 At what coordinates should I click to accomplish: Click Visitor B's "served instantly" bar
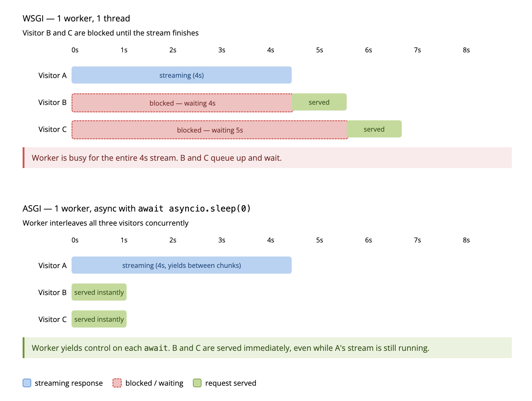pos(99,292)
